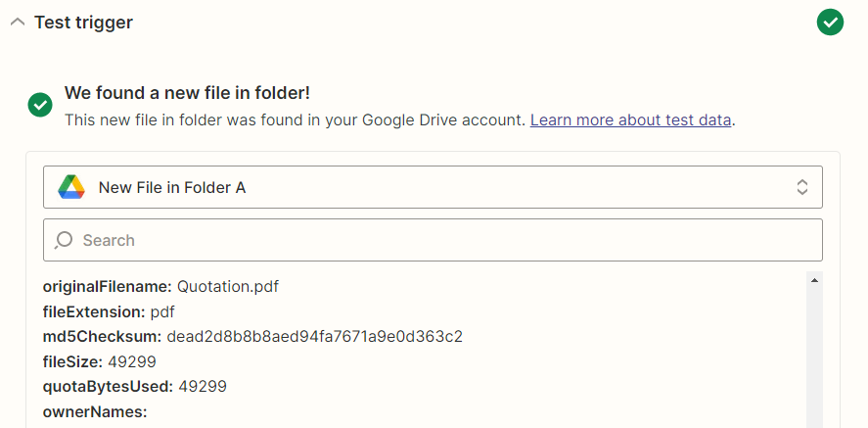Click the Test trigger section title
This screenshot has width=868, height=428.
83,23
